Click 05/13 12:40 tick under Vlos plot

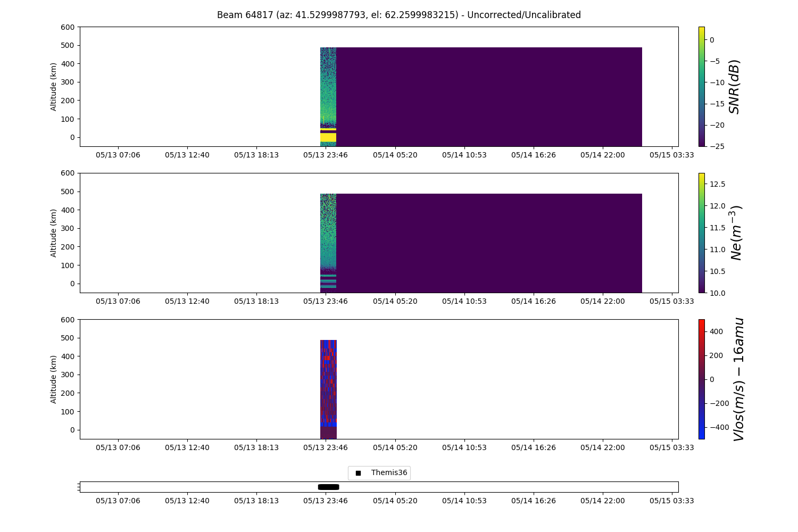(187, 447)
